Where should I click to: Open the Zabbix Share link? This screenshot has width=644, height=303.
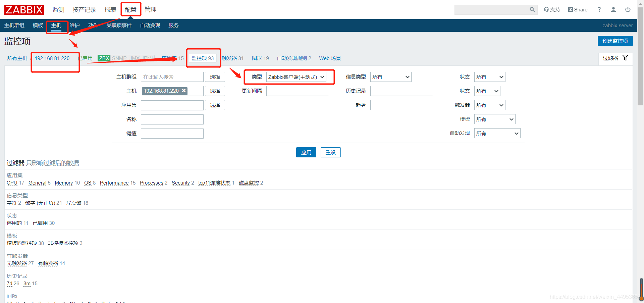click(578, 10)
